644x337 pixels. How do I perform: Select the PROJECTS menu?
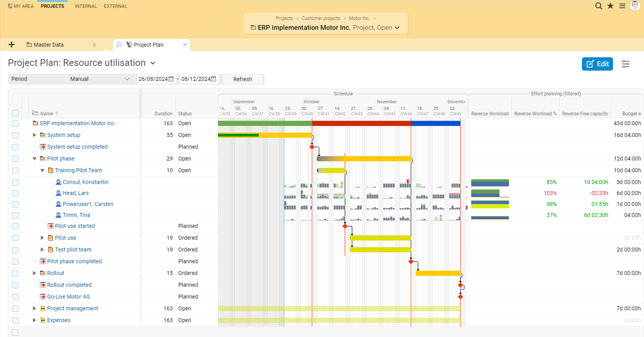point(52,6)
